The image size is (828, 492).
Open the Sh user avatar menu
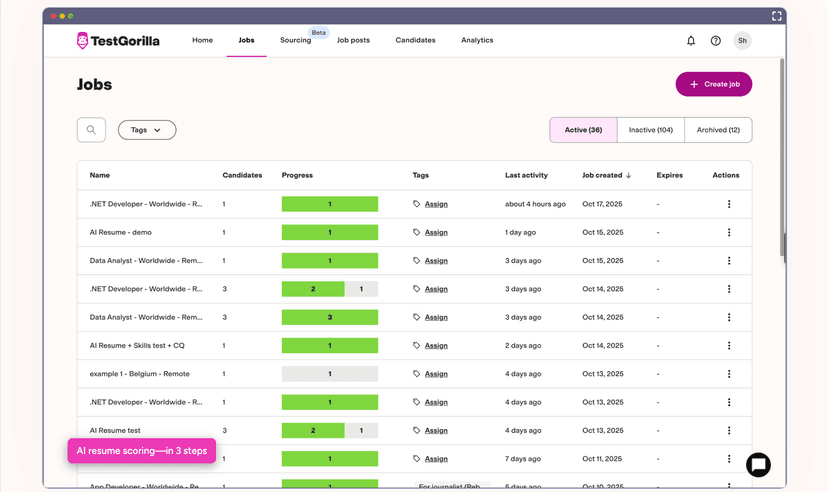(742, 41)
